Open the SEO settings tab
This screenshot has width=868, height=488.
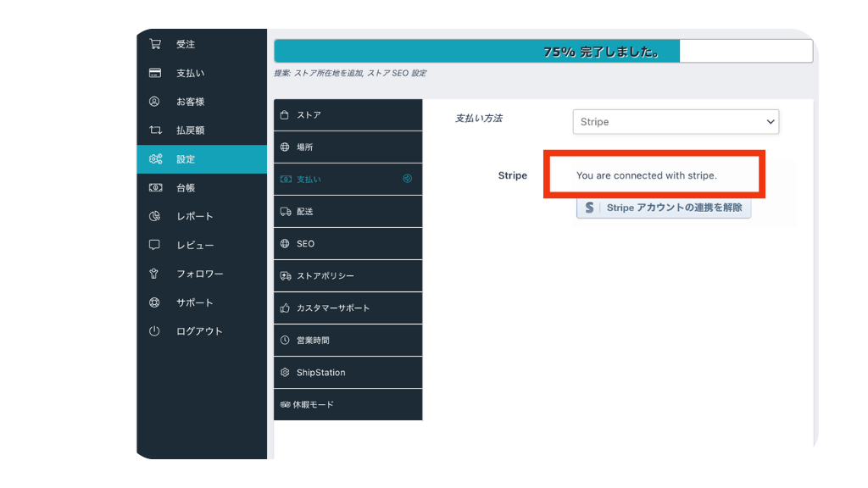348,243
